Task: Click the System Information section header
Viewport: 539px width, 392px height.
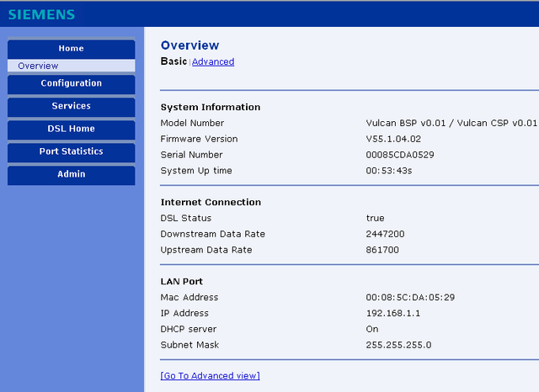Action: tap(211, 107)
